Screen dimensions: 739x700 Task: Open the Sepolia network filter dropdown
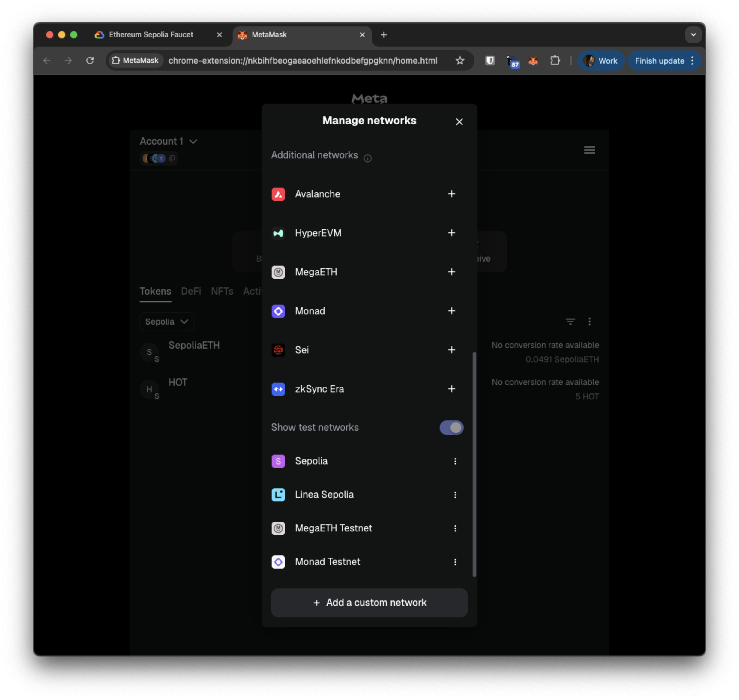coord(166,321)
